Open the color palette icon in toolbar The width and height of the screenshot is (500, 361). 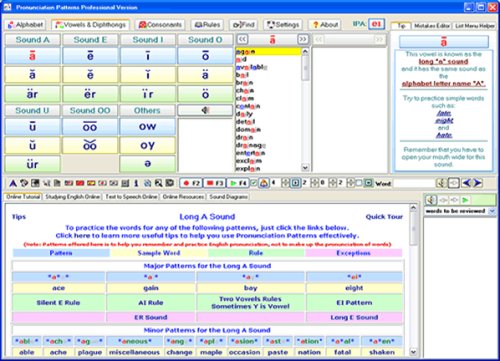click(24, 183)
